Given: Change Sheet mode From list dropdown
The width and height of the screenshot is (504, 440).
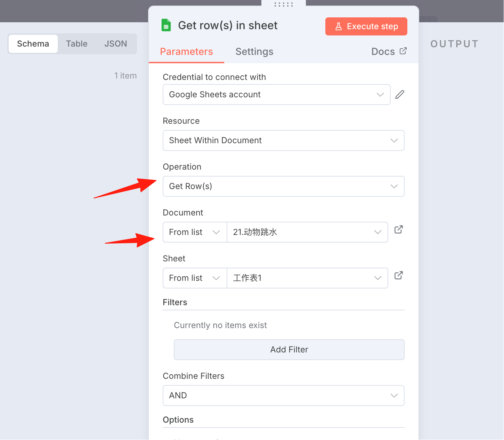Looking at the screenshot, I should pos(195,278).
